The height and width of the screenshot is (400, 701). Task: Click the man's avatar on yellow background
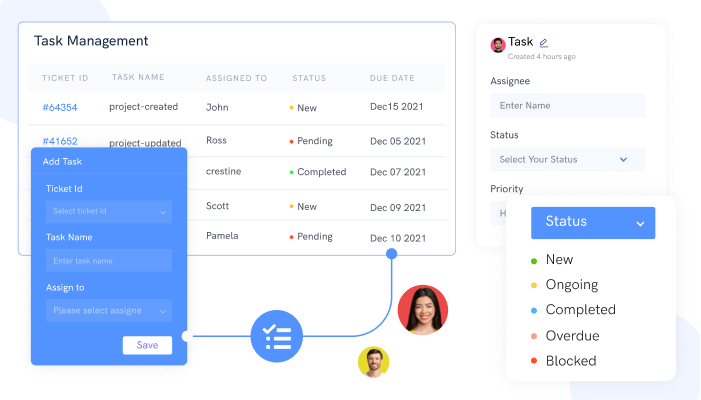tap(373, 362)
